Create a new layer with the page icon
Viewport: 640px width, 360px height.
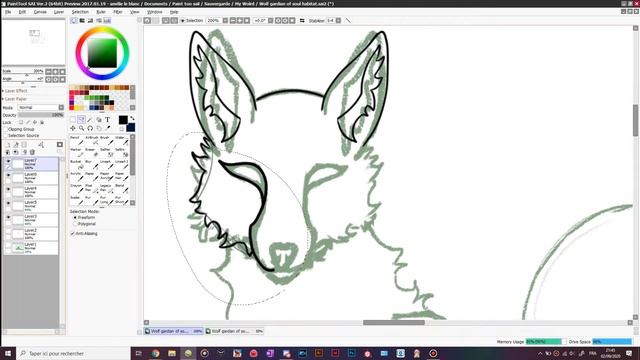[7, 144]
